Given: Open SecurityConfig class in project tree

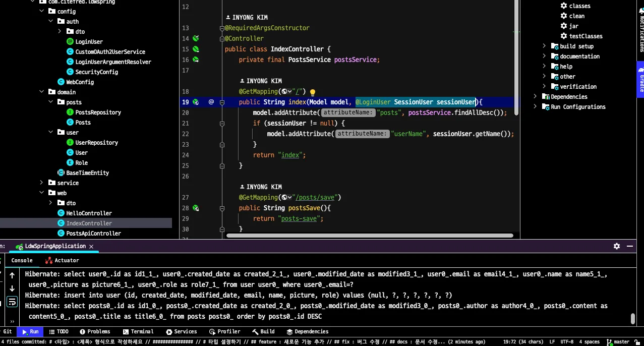Looking at the screenshot, I should (x=96, y=72).
